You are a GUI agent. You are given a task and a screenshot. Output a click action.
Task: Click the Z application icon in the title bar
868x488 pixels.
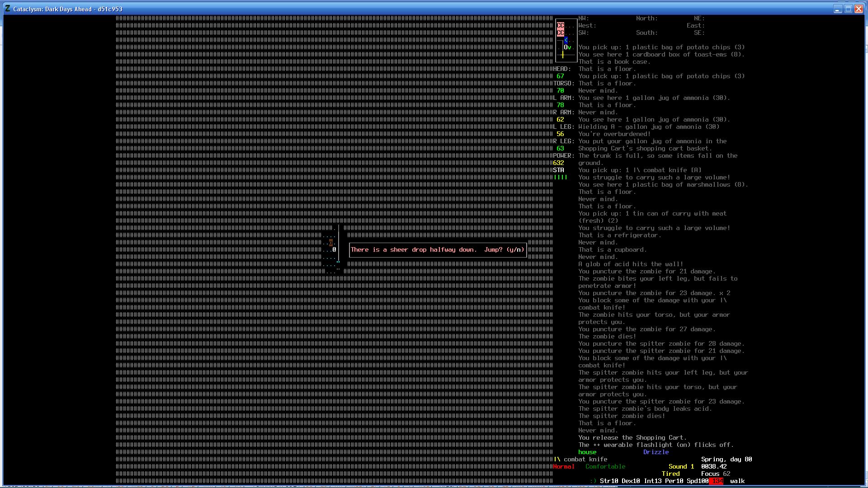(8, 9)
